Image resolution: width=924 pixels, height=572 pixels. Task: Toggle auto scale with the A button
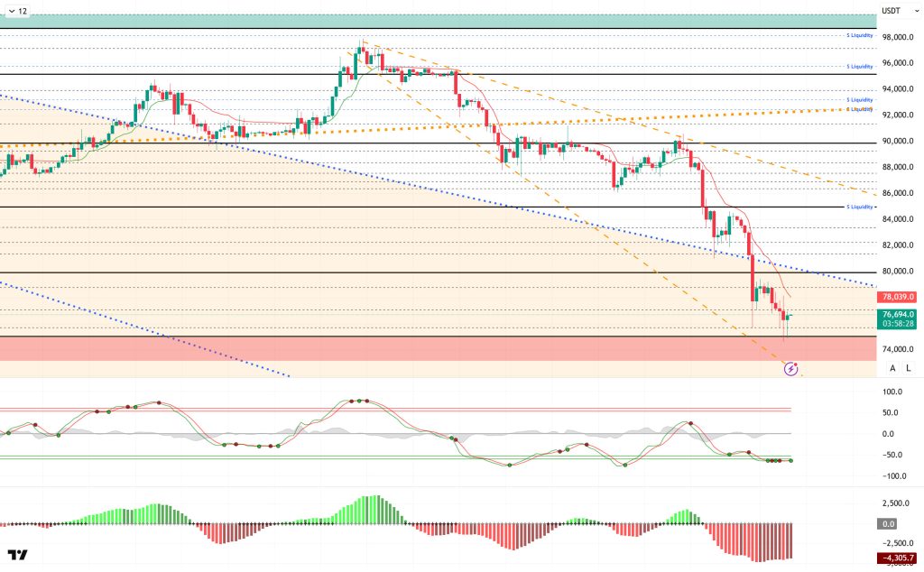[892, 367]
